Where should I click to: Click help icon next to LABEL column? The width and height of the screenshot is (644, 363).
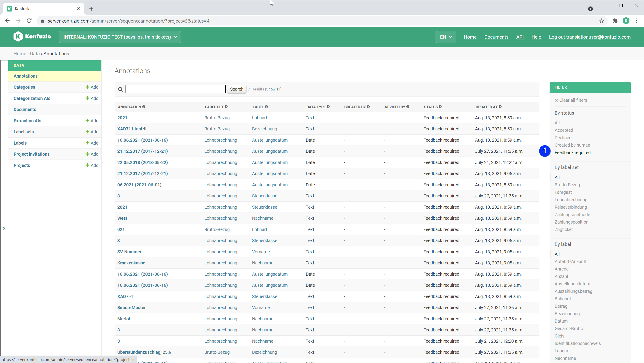point(267,107)
